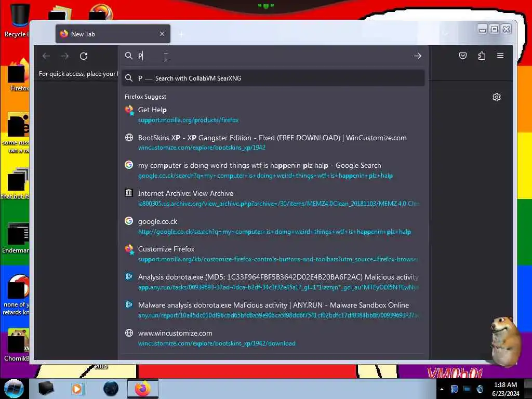This screenshot has height=399, width=532.
Task: Click globe icon beside BootSkins XP
Action: pyautogui.click(x=129, y=137)
